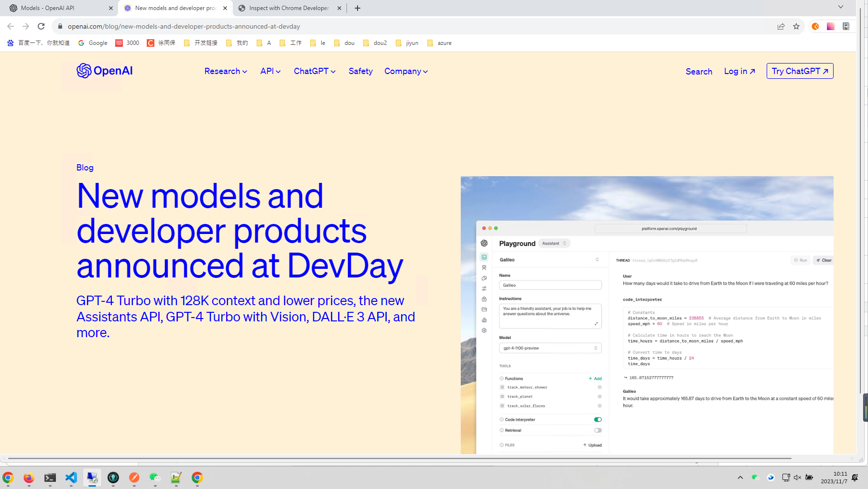Viewport: 868px width, 489px height.
Task: Open Visual Studio Code from the taskbar
Action: pyautogui.click(x=71, y=478)
